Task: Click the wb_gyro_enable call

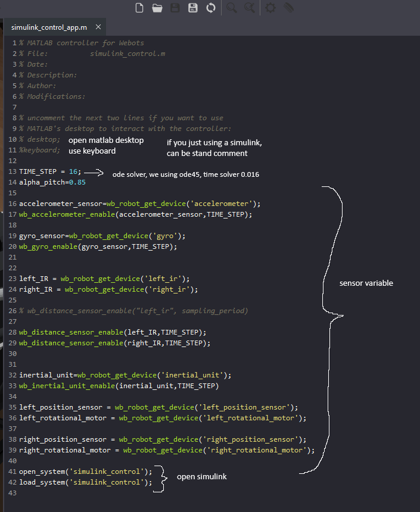Action: [98, 246]
